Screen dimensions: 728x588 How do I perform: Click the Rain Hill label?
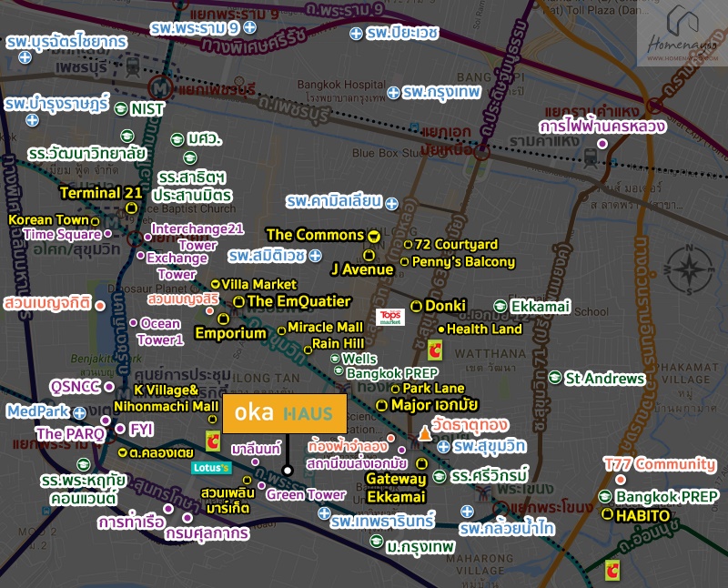338,344
